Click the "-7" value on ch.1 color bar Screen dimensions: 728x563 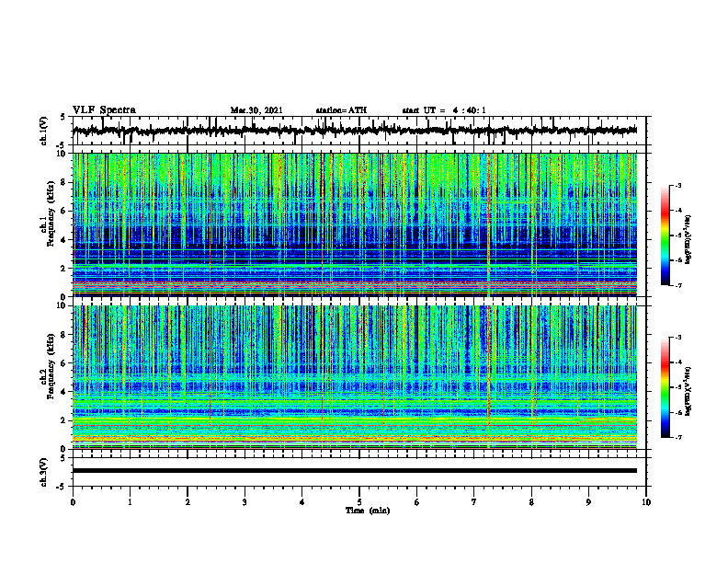pyautogui.click(x=678, y=285)
